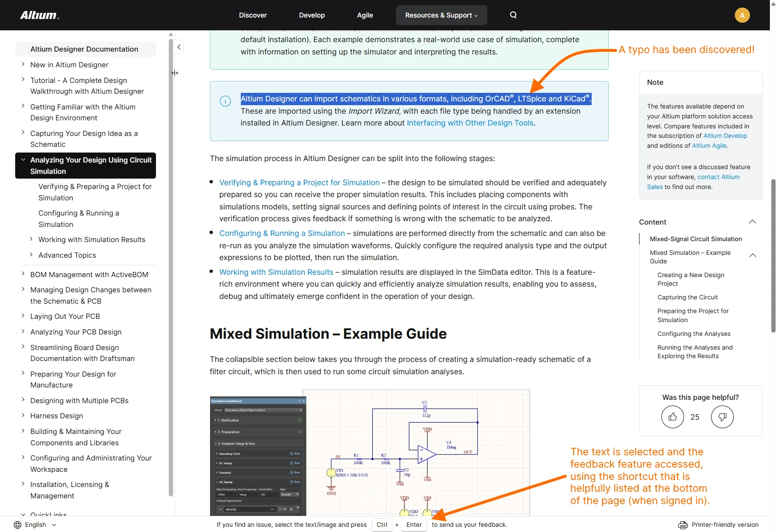Expand Getting Familiar with the Altium Design Environment
Image resolution: width=777 pixels, height=532 pixels.
[23, 106]
